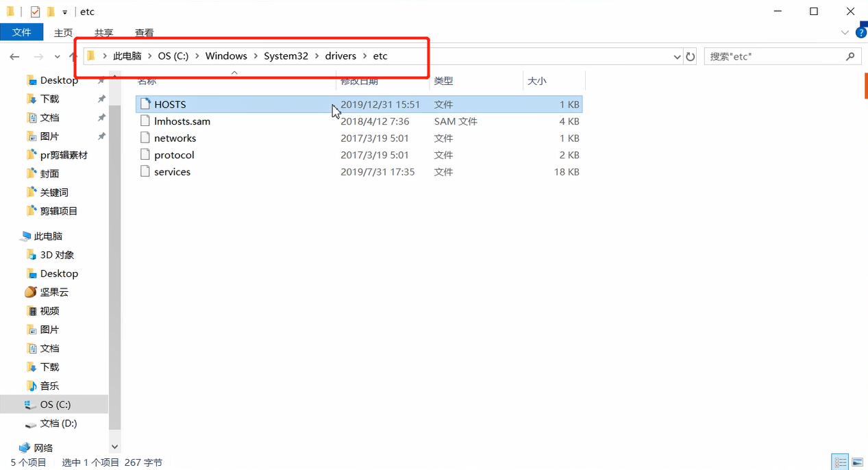This screenshot has height=470, width=868.
Task: Switch to details view in status bar
Action: tap(841, 462)
